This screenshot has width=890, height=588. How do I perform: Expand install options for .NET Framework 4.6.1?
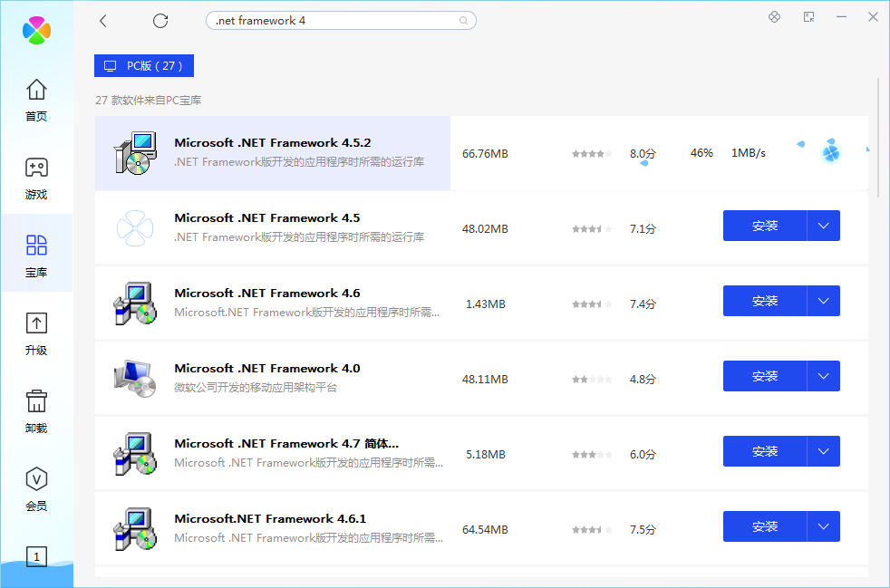(x=824, y=526)
